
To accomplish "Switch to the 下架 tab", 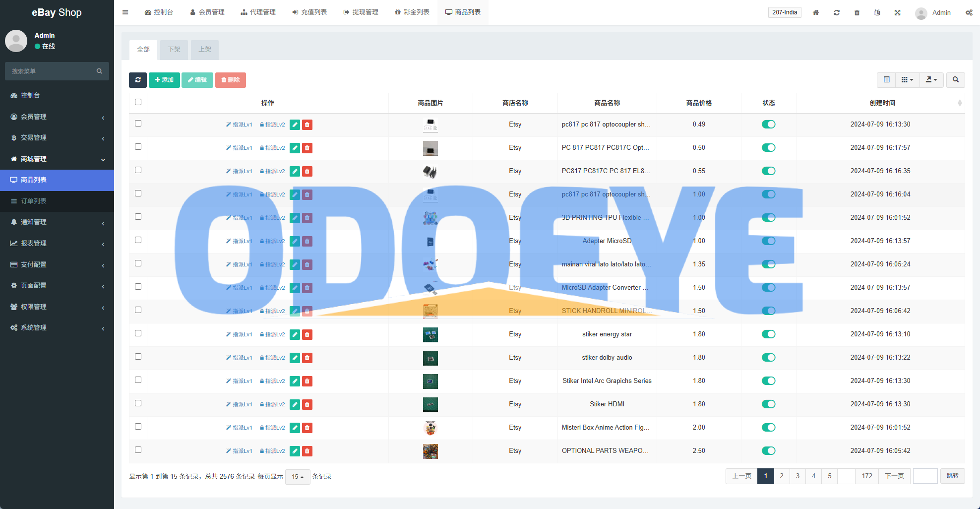I will (x=174, y=50).
